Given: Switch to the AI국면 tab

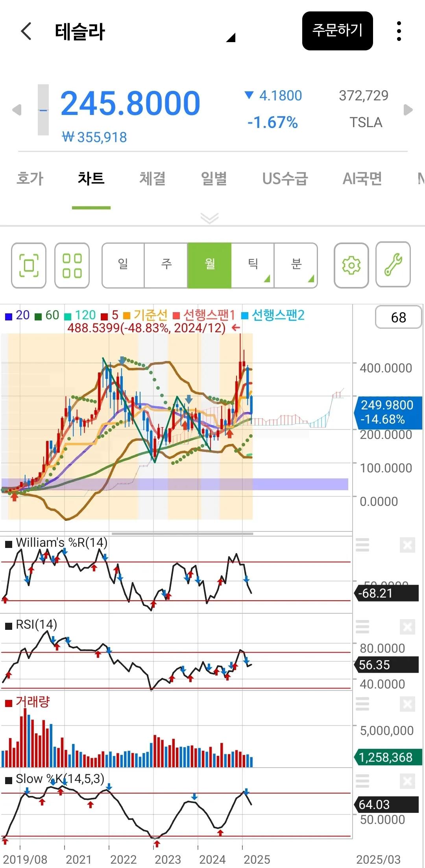Looking at the screenshot, I should pos(362,178).
